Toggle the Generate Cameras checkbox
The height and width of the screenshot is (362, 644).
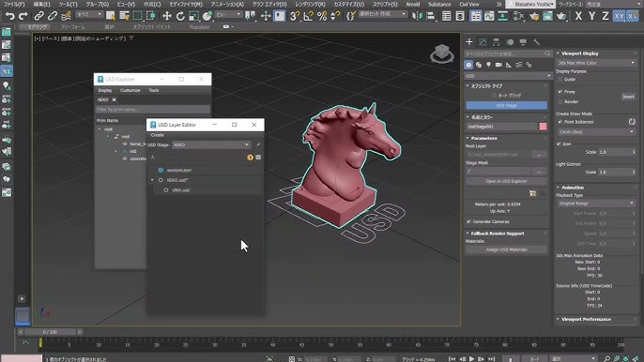[x=468, y=221]
